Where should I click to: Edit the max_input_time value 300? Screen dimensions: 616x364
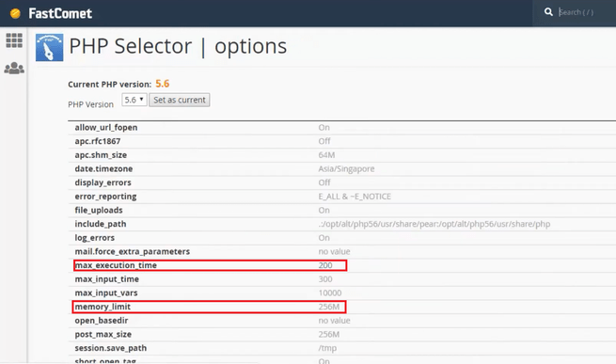(x=325, y=279)
